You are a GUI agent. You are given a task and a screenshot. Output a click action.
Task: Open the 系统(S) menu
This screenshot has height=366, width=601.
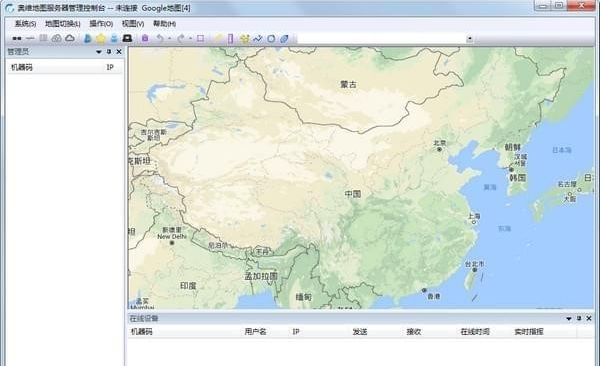[25, 24]
